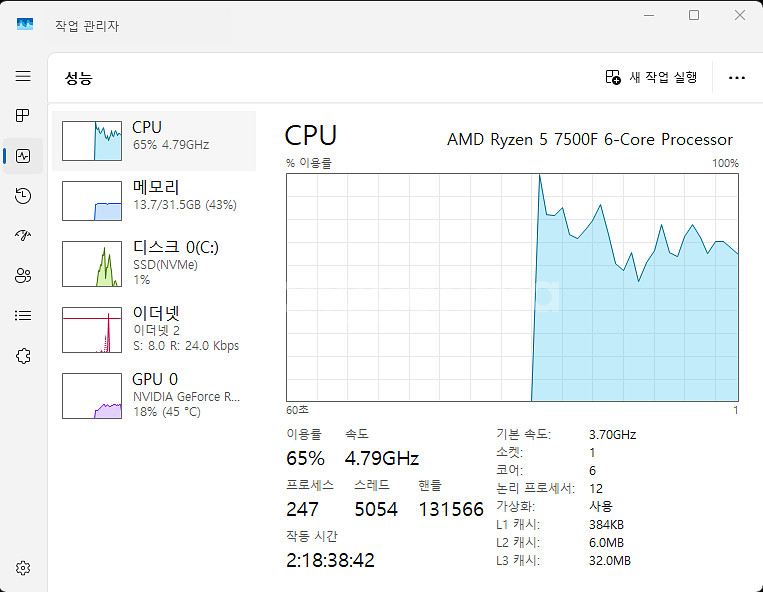Open Task Manager settings gear
The width and height of the screenshot is (763, 592).
click(x=23, y=568)
